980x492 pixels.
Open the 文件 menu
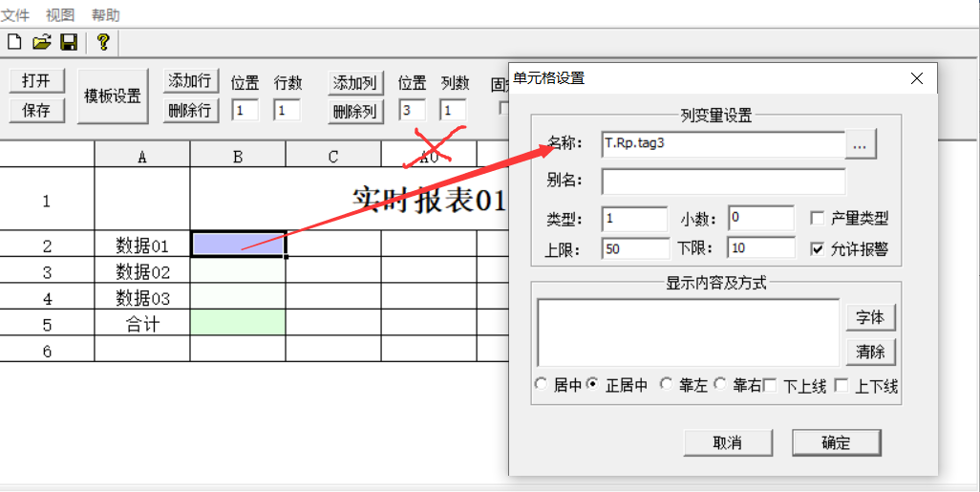coord(15,15)
